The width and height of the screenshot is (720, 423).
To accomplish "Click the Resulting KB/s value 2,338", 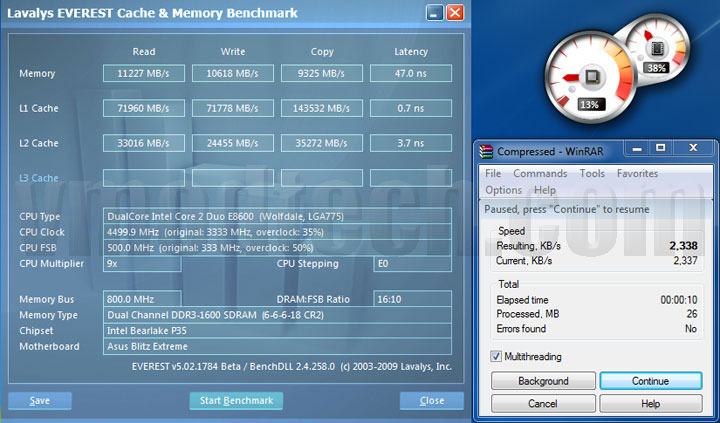I will [x=683, y=246].
